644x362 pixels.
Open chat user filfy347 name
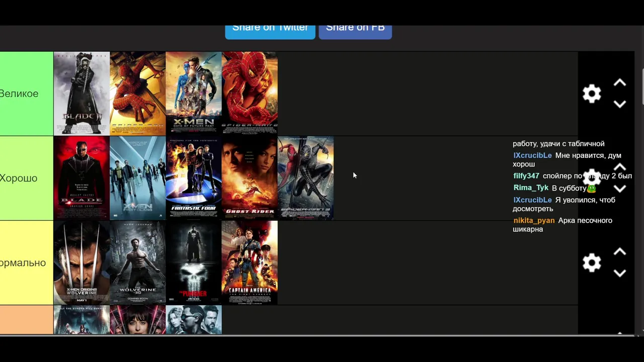tap(526, 176)
